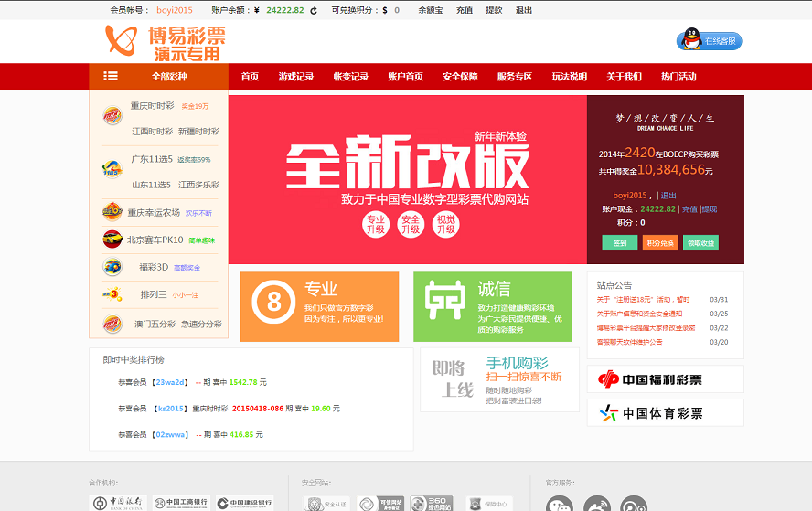The height and width of the screenshot is (511, 812).
Task: Click the 重庆时时彩 lottery icon
Action: pos(112,116)
